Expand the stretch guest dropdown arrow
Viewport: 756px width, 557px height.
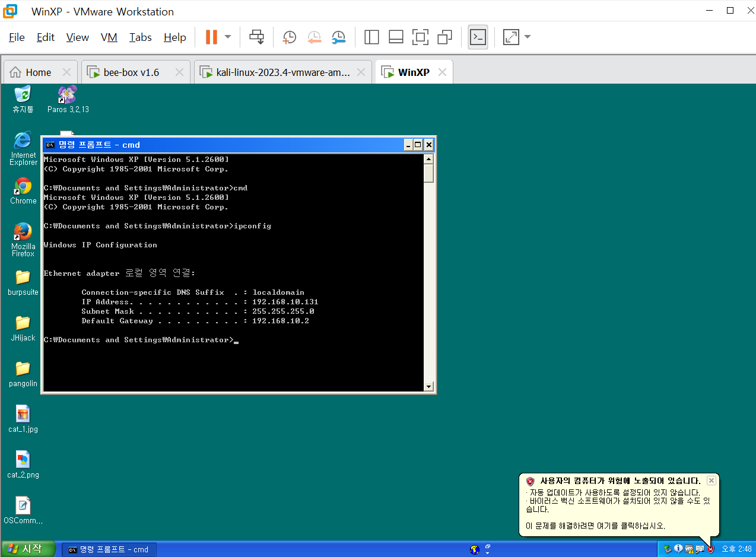pyautogui.click(x=527, y=37)
